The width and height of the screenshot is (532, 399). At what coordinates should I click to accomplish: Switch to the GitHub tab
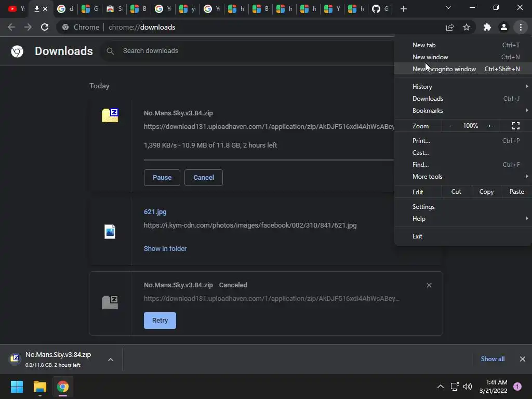380,9
